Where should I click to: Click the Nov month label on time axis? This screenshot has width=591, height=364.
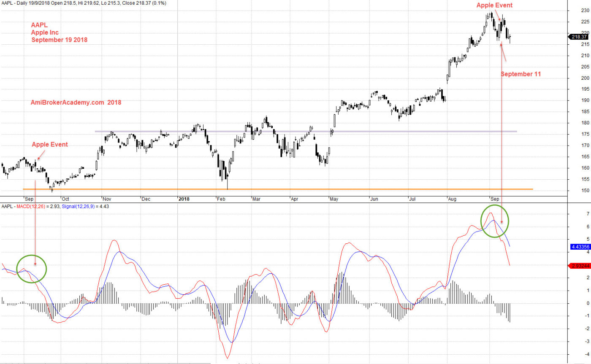(x=106, y=199)
